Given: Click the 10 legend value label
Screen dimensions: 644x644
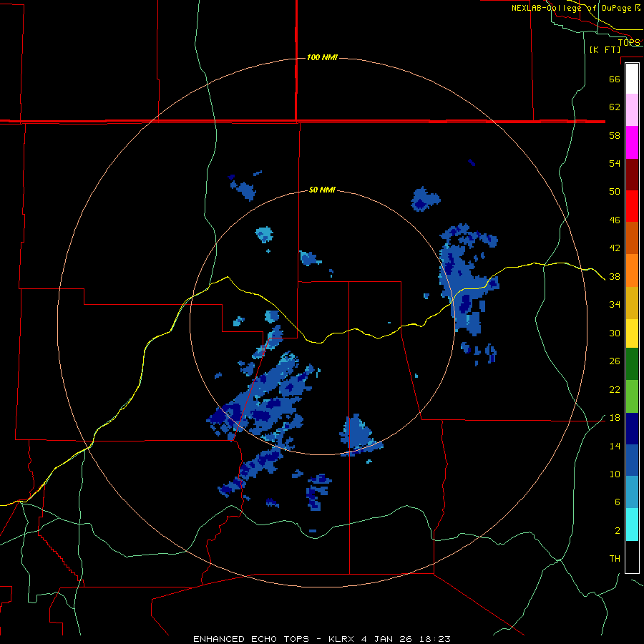Looking at the screenshot, I should (615, 474).
